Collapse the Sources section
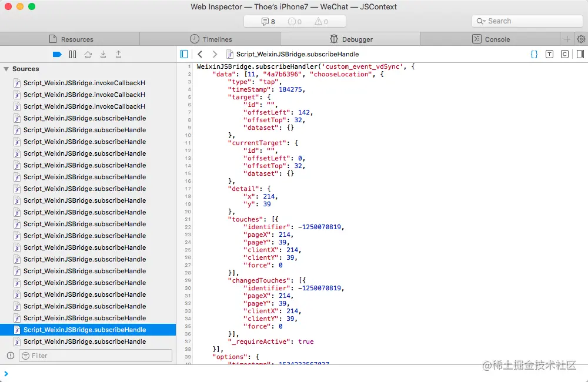The image size is (588, 382). pyautogui.click(x=6, y=69)
